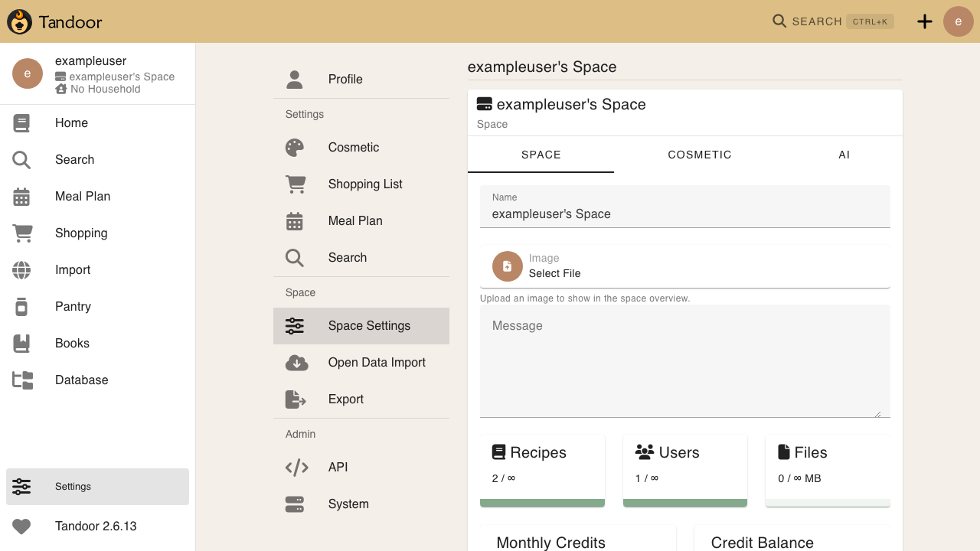Image resolution: width=980 pixels, height=551 pixels.
Task: Click the Search icon in settings menu
Action: (x=295, y=258)
